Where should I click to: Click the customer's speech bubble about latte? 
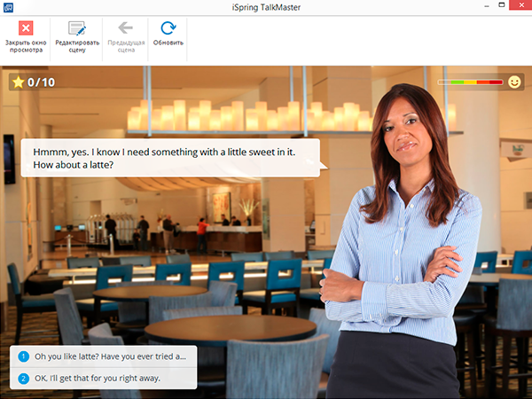tap(168, 158)
